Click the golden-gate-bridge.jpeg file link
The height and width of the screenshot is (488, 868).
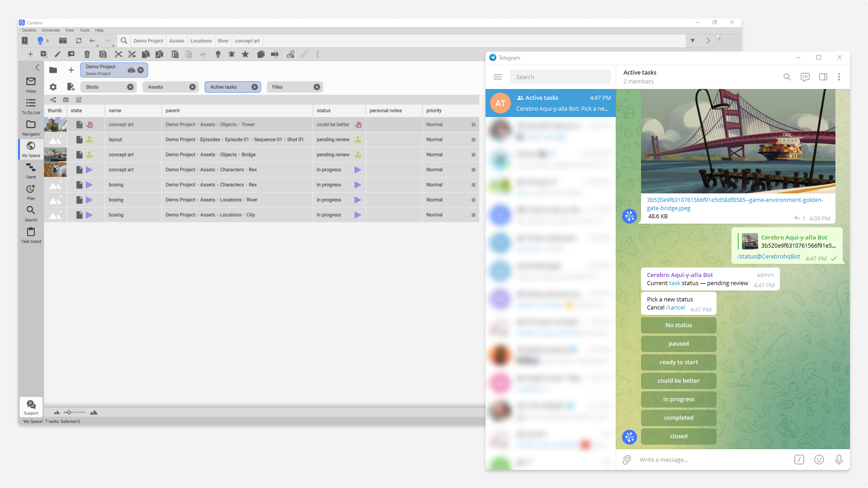(735, 204)
